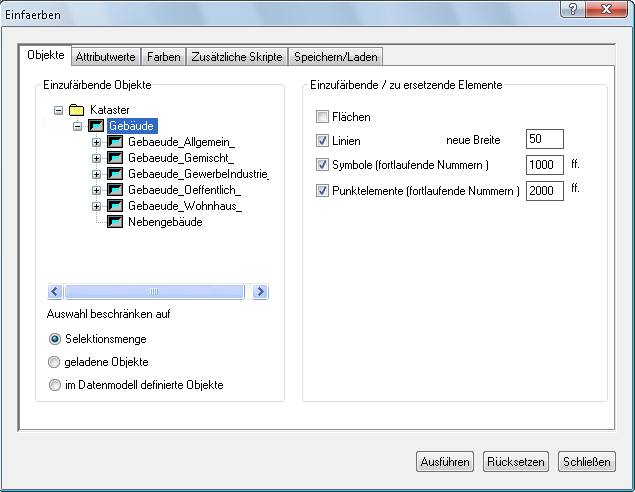
Task: Click the Gebaeude_Gemischt_ layer icon
Action: [x=115, y=158]
